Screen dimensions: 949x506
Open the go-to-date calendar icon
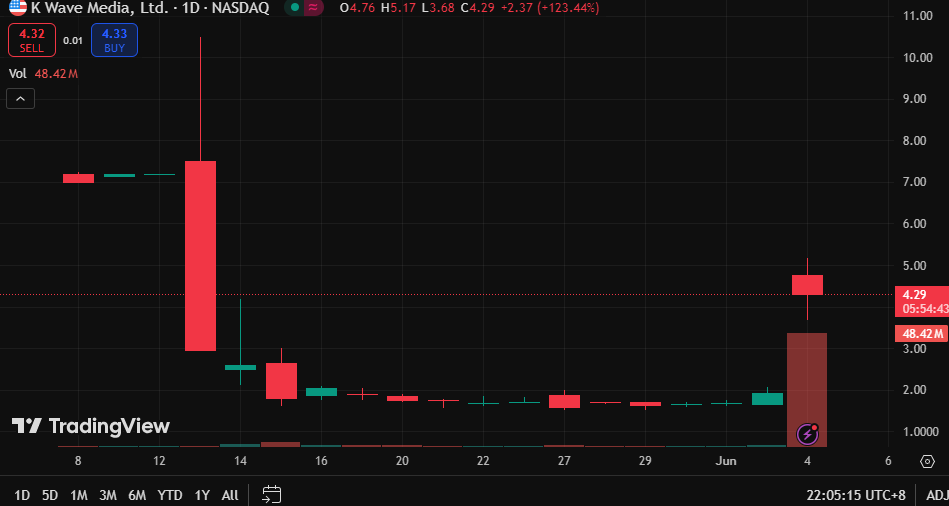272,494
